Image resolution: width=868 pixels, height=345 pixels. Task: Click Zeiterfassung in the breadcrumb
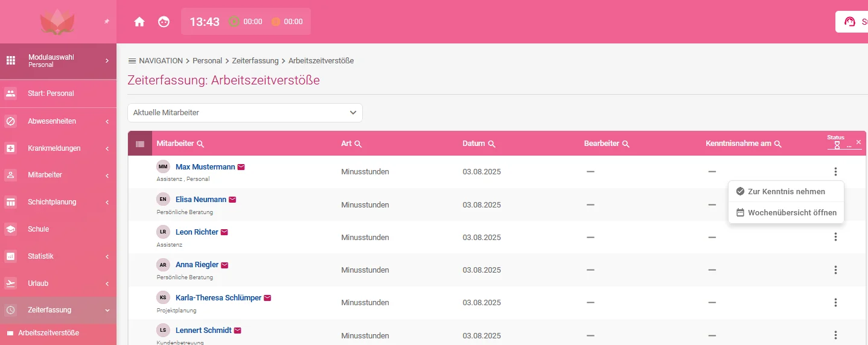[255, 61]
